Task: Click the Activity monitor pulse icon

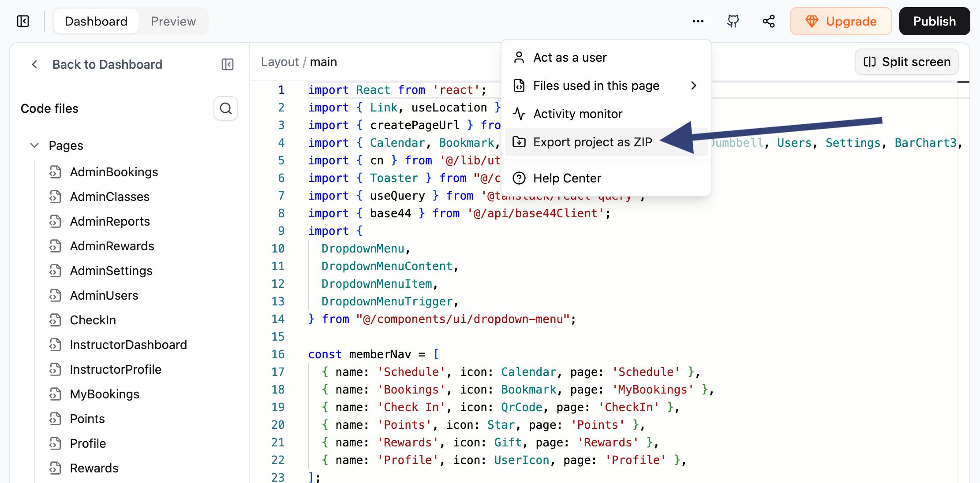Action: (519, 114)
